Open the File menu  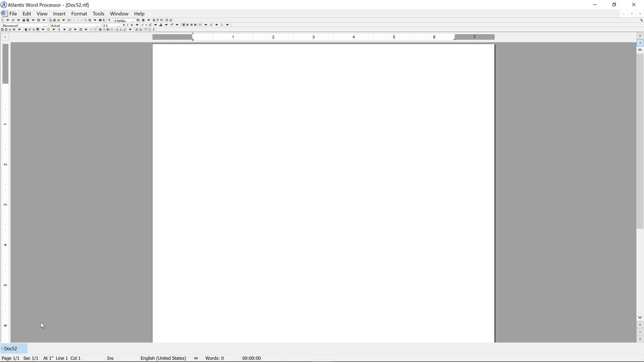click(13, 14)
